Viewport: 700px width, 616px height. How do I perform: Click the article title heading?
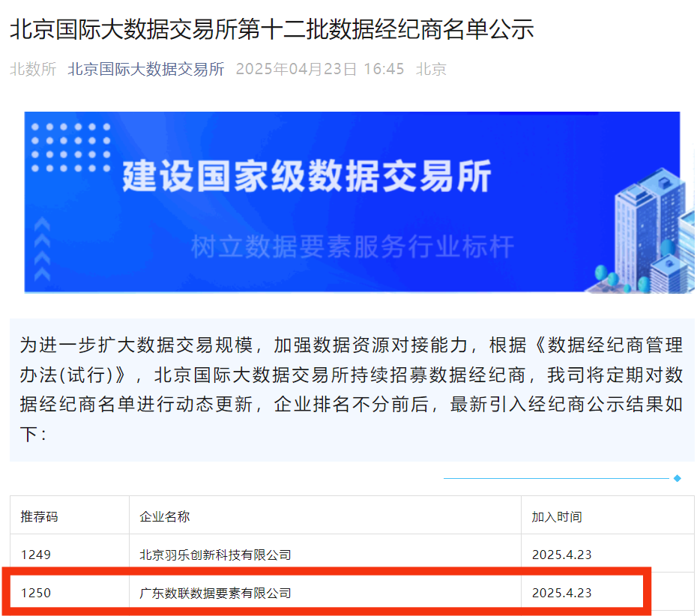tap(271, 29)
